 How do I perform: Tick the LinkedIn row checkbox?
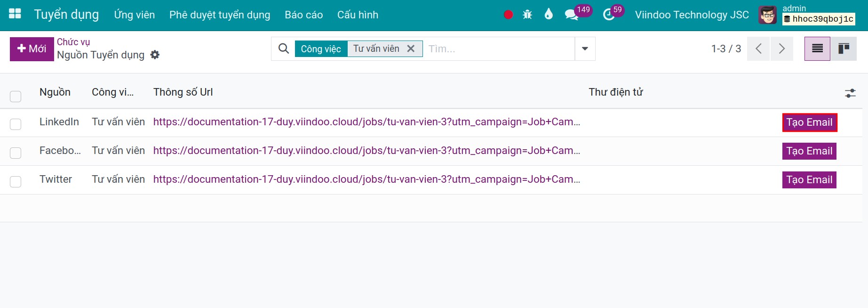click(16, 124)
